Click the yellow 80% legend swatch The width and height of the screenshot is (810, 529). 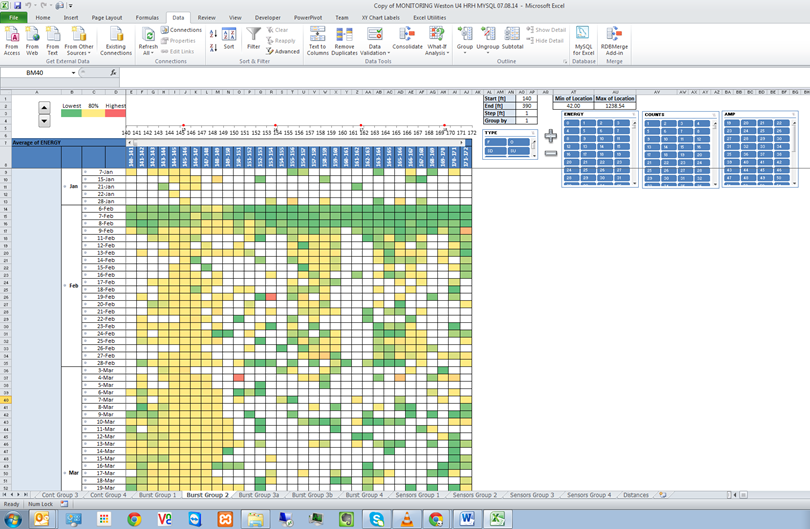tap(94, 113)
